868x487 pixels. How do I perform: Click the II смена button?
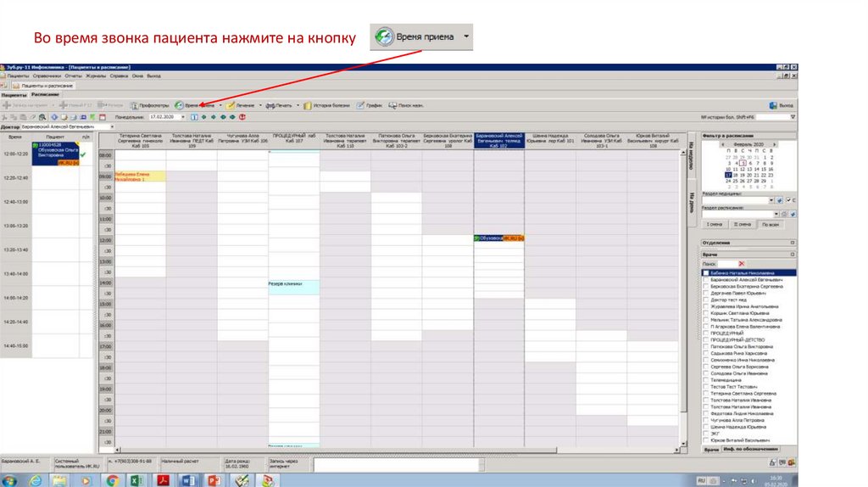click(742, 224)
